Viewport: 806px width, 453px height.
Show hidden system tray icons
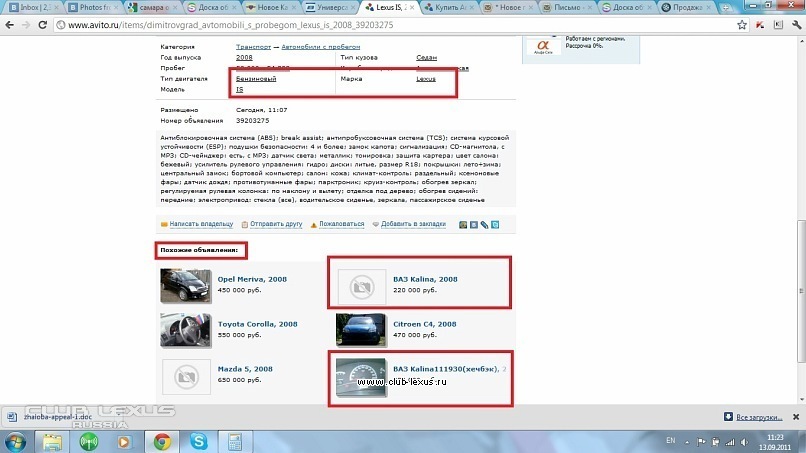tap(687, 442)
